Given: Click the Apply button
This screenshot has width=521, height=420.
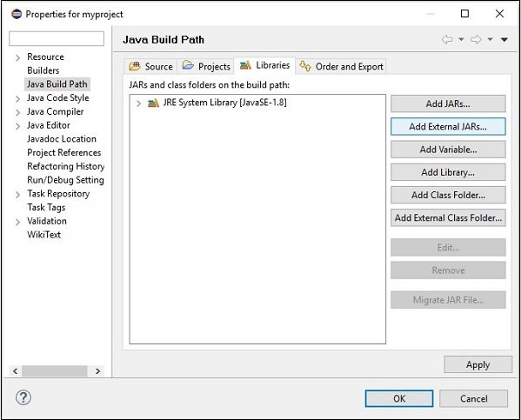Looking at the screenshot, I should pyautogui.click(x=478, y=364).
